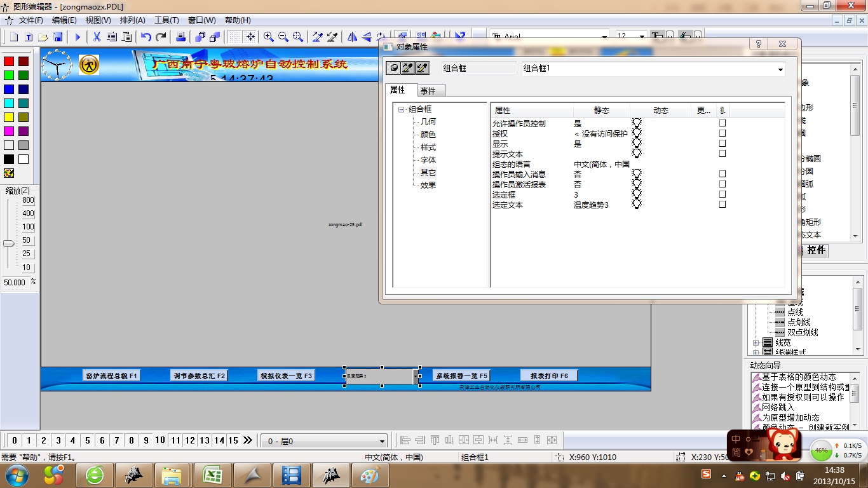Select 颜色 in the property tree
Image resolution: width=868 pixels, height=488 pixels.
(x=428, y=134)
